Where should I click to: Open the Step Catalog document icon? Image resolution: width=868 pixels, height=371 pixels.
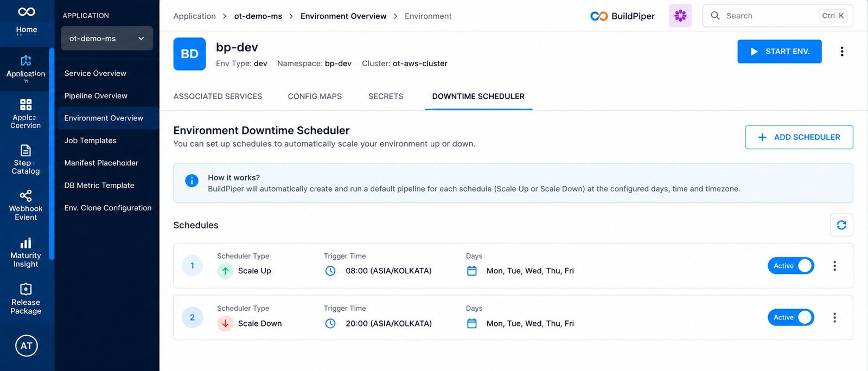pos(25,150)
